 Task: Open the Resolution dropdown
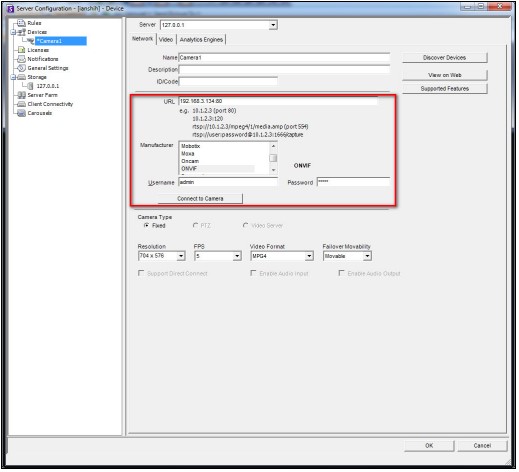coord(181,256)
